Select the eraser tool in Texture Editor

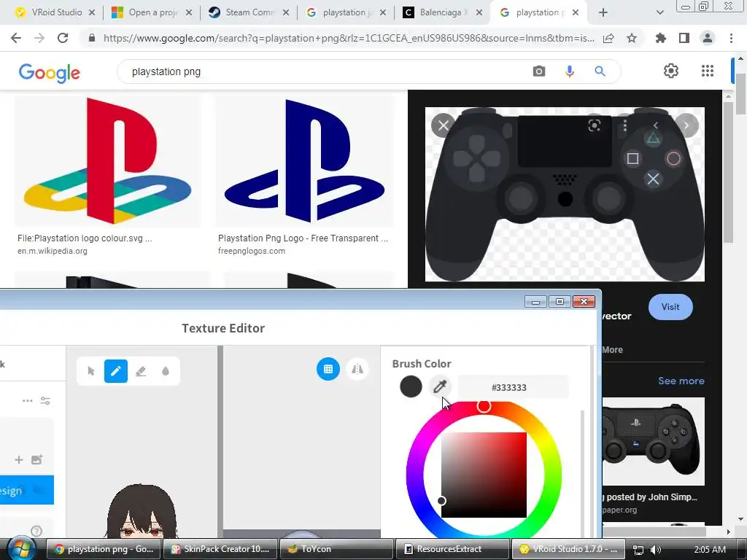[x=141, y=371]
